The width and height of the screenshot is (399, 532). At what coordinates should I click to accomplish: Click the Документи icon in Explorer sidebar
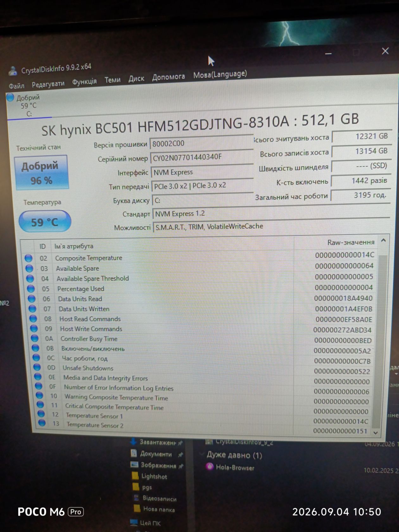[x=134, y=453]
